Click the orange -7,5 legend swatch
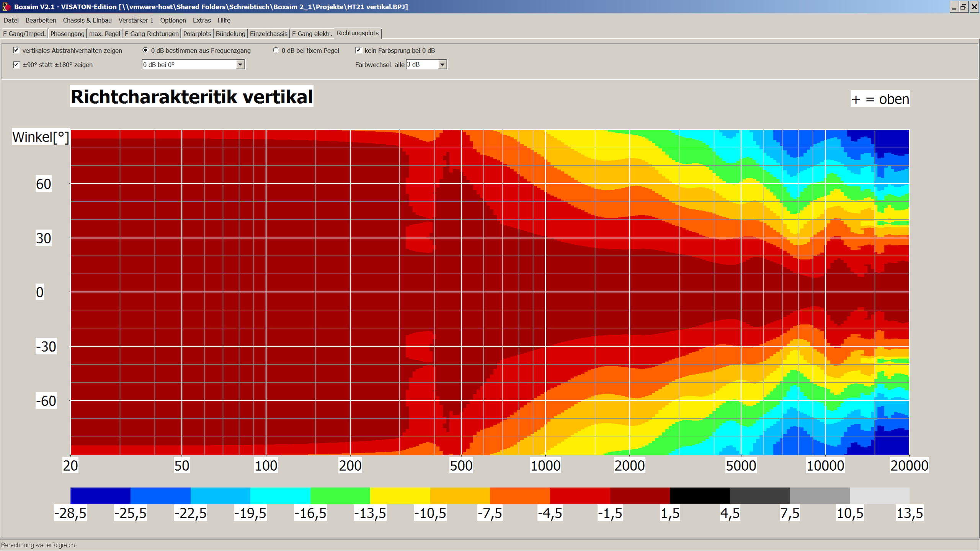The width and height of the screenshot is (980, 551). click(520, 496)
